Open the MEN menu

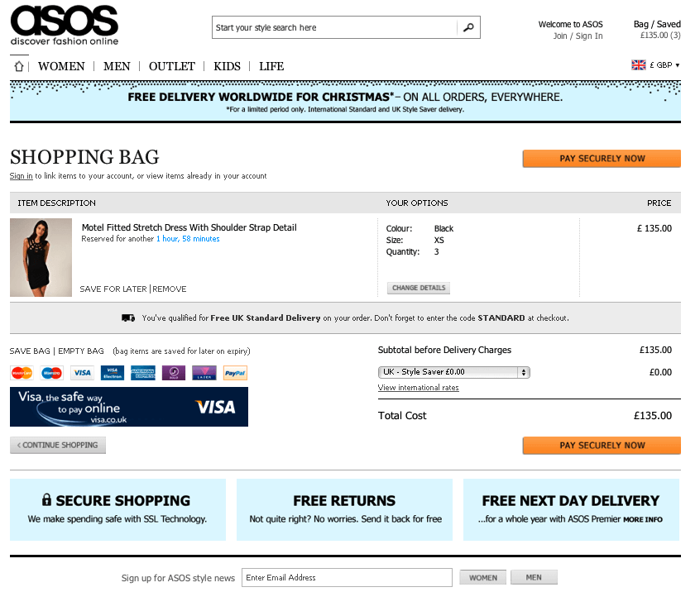[x=117, y=66]
